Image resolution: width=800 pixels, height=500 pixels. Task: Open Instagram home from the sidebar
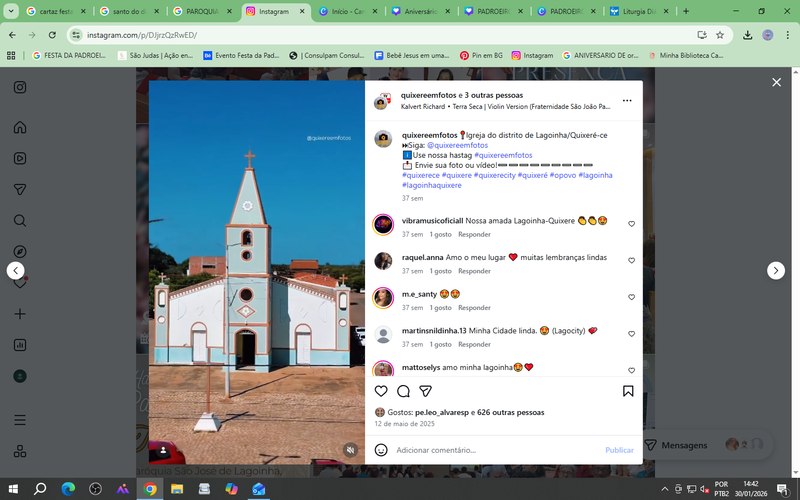tap(20, 127)
